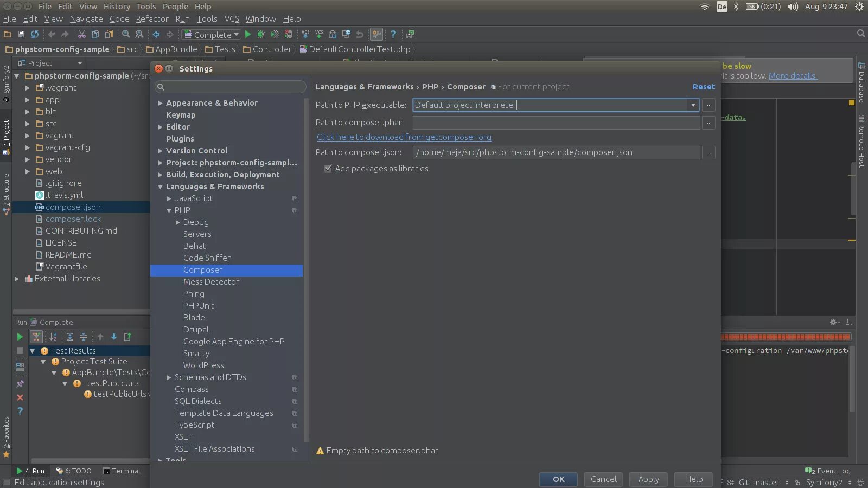Export test results from the Run panel

(127, 337)
